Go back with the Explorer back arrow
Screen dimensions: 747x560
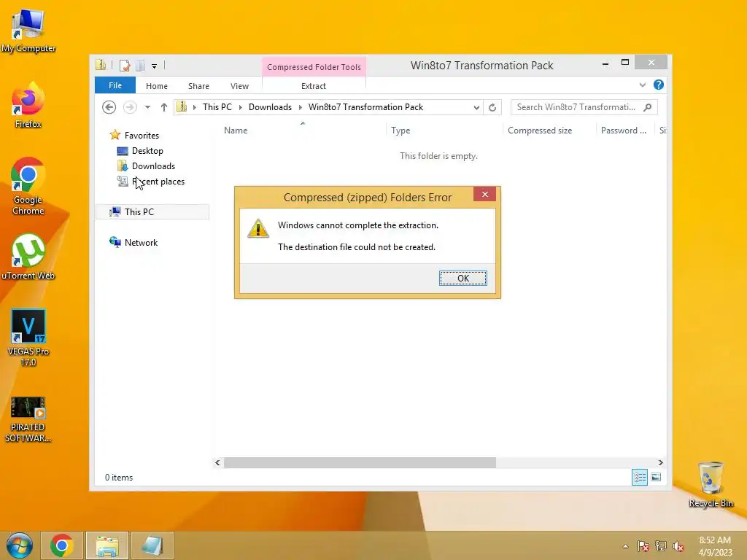(x=109, y=107)
